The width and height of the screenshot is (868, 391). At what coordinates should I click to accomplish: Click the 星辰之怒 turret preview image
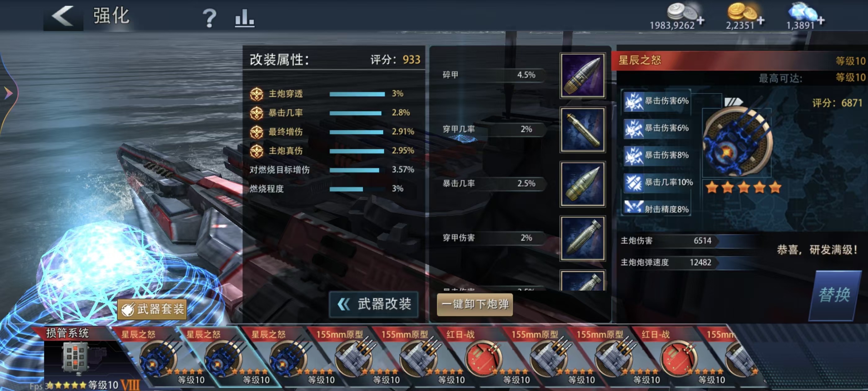pyautogui.click(x=737, y=142)
